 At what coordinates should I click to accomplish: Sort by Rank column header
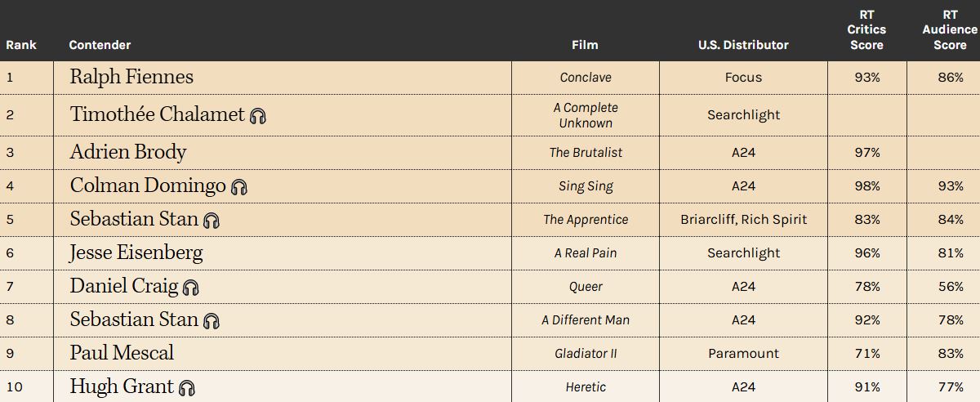pos(21,45)
